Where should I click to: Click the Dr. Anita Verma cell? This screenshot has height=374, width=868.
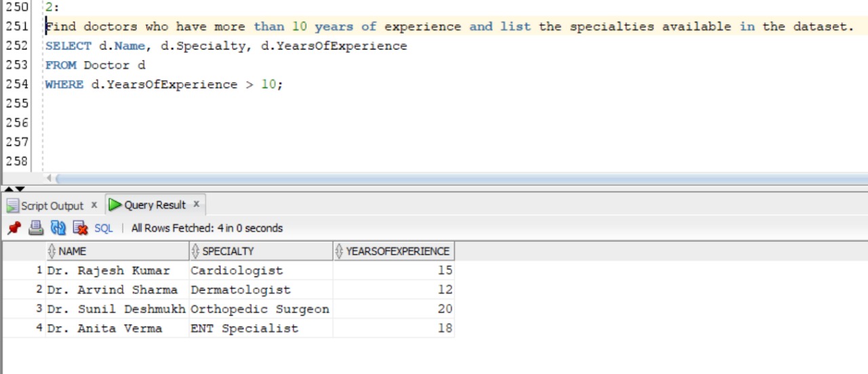point(118,328)
